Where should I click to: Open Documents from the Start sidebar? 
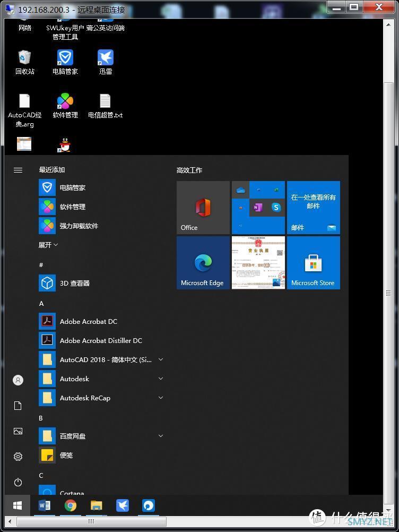pyautogui.click(x=18, y=406)
